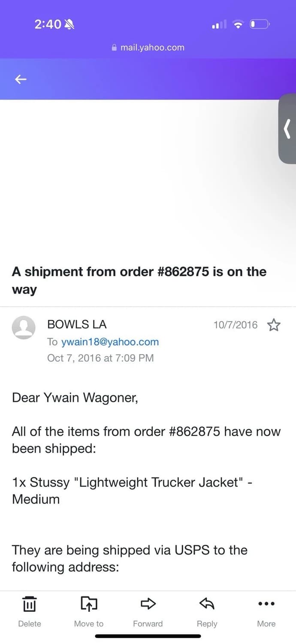The height and width of the screenshot is (644, 296).
Task: Star the BOWLS LA message
Action: pos(273,325)
